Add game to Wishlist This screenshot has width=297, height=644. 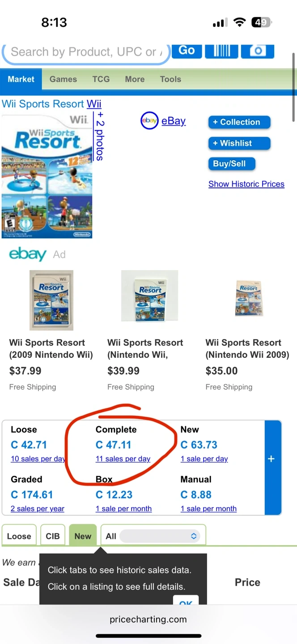239,143
